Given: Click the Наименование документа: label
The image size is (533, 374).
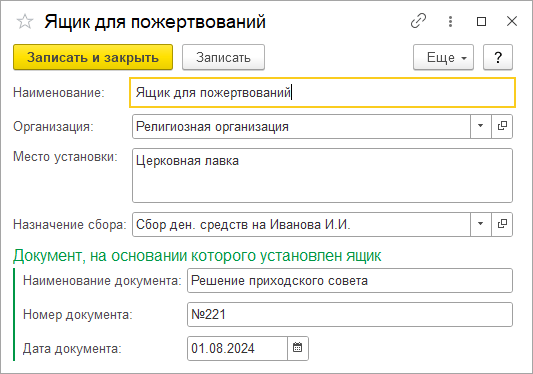Looking at the screenshot, I should tap(102, 280).
